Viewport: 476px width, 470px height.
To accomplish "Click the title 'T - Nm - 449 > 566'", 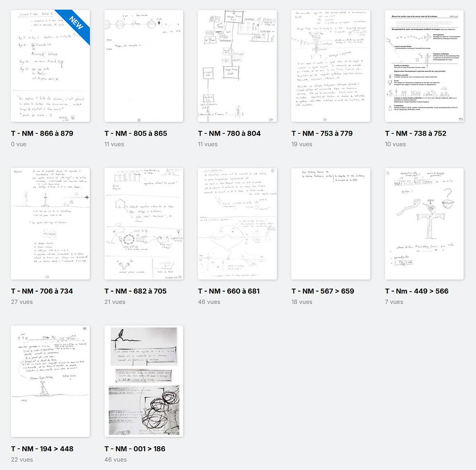I will (417, 291).
